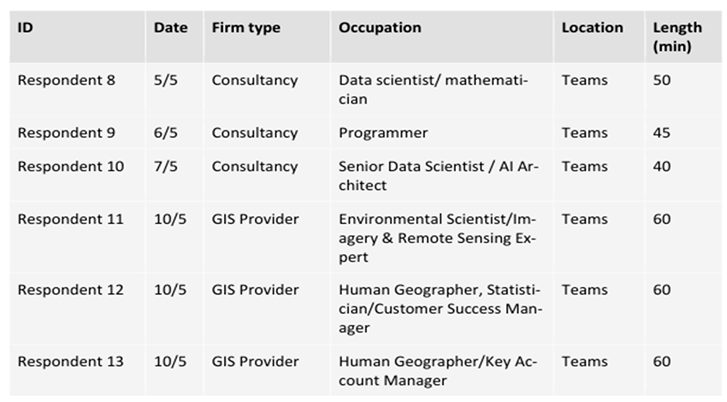Click the Respondent 13 cell
The width and height of the screenshot is (727, 402).
(x=70, y=361)
